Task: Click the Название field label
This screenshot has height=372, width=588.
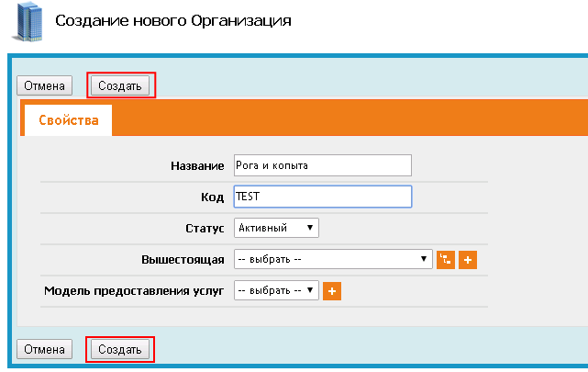Action: [x=197, y=166]
